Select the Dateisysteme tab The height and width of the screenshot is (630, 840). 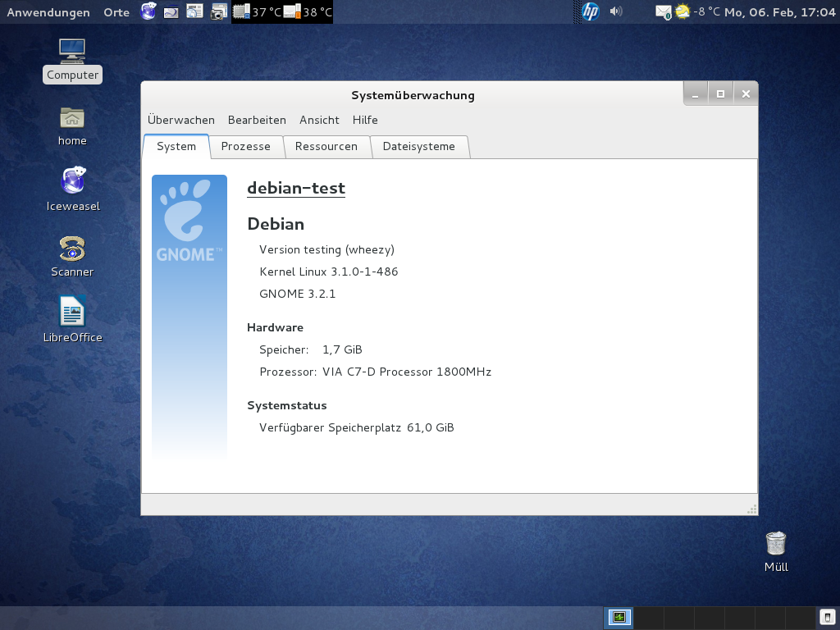pyautogui.click(x=418, y=147)
